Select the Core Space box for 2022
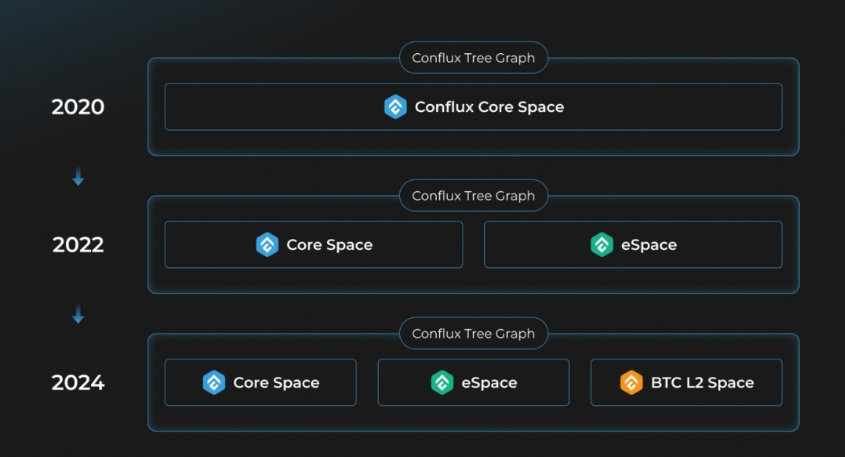Screen dimensions: 845x457 point(314,245)
